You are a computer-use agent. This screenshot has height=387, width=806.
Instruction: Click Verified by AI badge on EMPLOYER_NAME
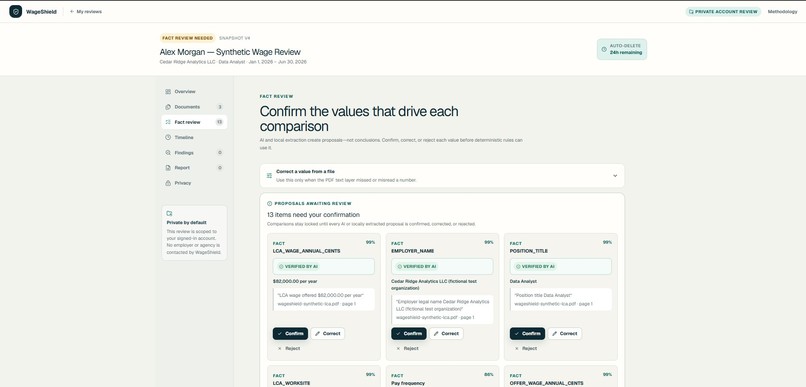416,267
